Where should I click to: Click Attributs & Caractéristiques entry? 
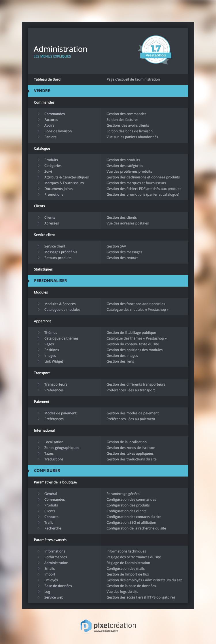pyautogui.click(x=67, y=177)
